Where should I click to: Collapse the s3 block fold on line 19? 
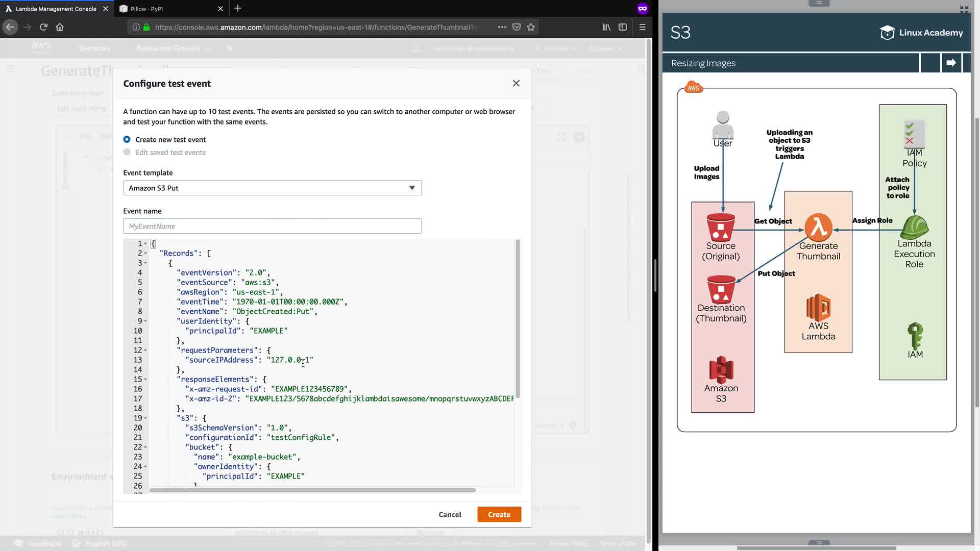coord(145,418)
